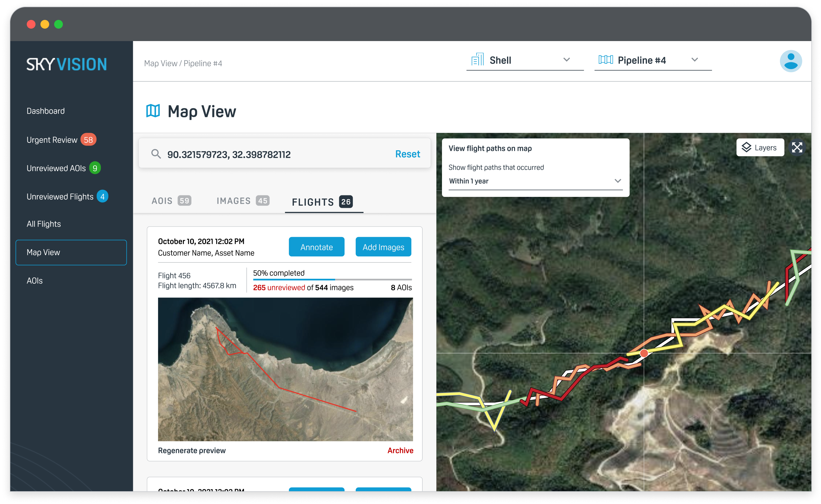Click Regenerate preview link
Image resolution: width=821 pixels, height=504 pixels.
[x=192, y=450]
